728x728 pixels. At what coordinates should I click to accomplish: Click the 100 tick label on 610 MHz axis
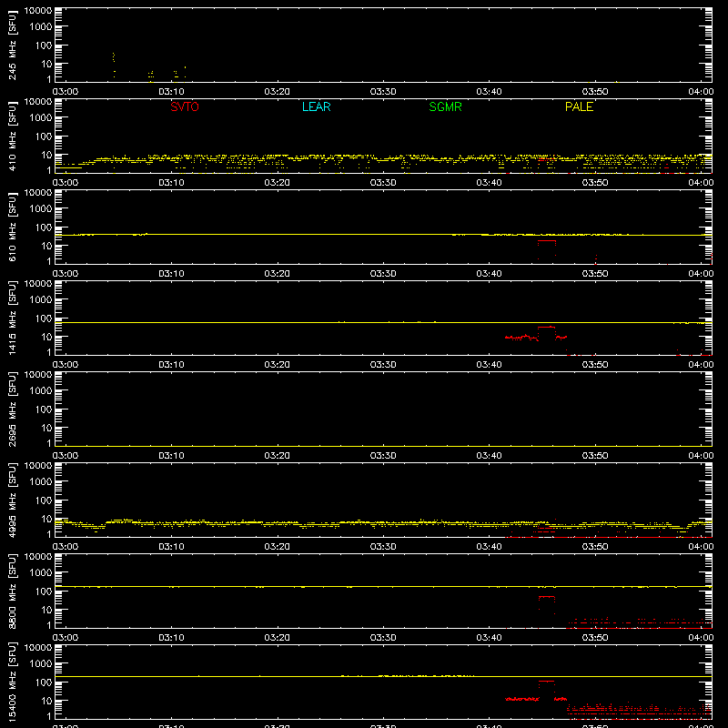[x=44, y=227]
